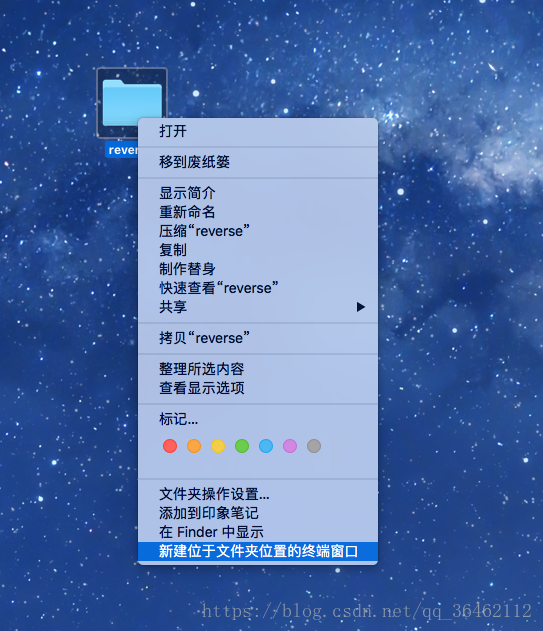Click 新建位于文件夹位置的终端窗口 entry
The height and width of the screenshot is (631, 543).
[258, 551]
